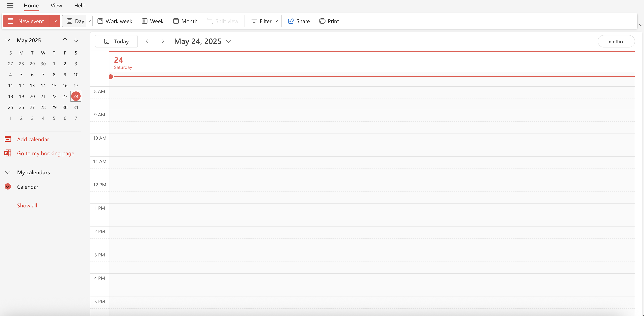
Task: Open the hamburger navigation menu
Action: 10,5
